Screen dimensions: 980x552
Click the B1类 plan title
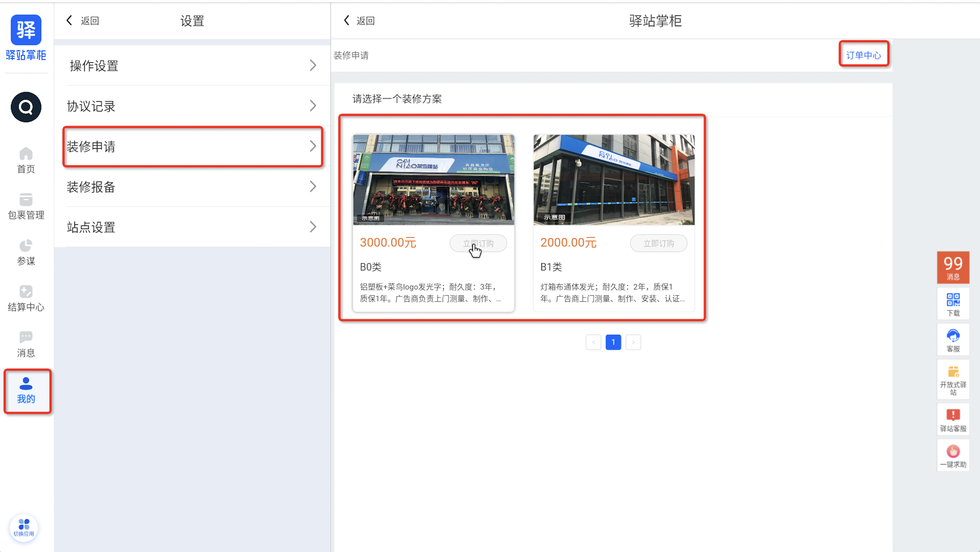(x=551, y=267)
